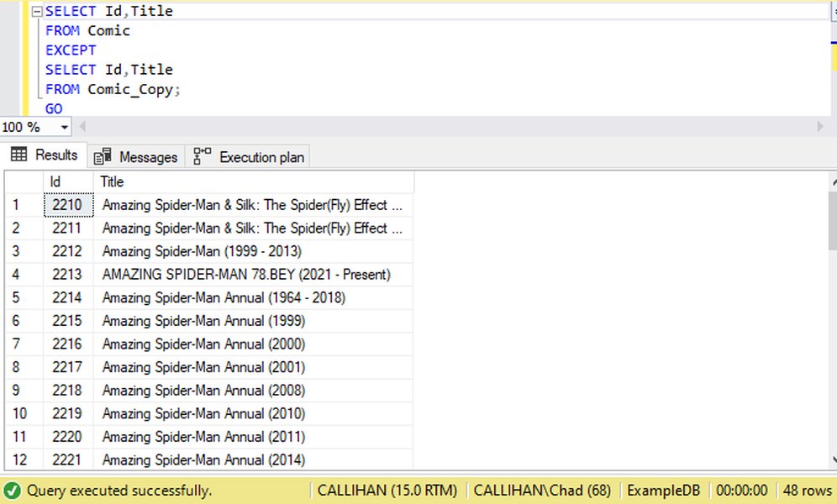Click the Execution plan icon
Screen dimensions: 837x504
pyautogui.click(x=202, y=155)
